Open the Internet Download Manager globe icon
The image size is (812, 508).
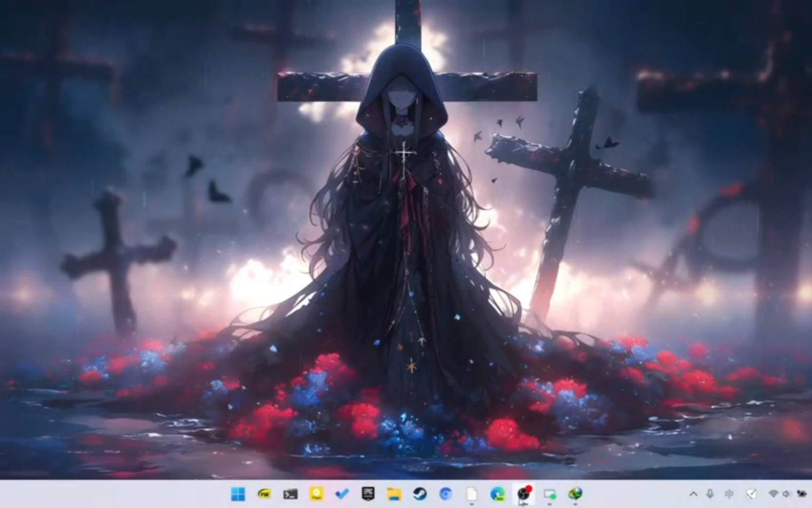pos(575,494)
